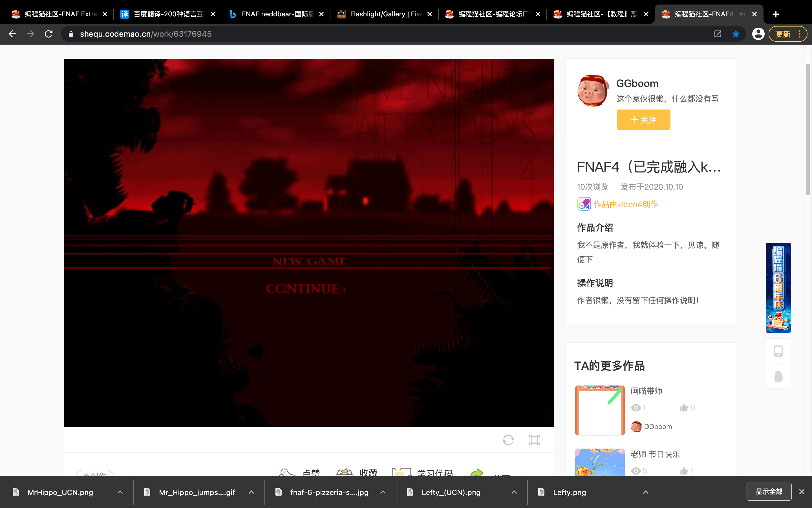The image size is (812, 508).
Task: Open the GGboom username in profile card
Action: tap(637, 83)
